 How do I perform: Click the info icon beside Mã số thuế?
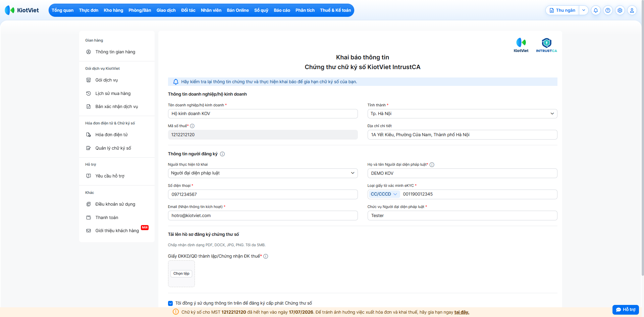click(192, 126)
